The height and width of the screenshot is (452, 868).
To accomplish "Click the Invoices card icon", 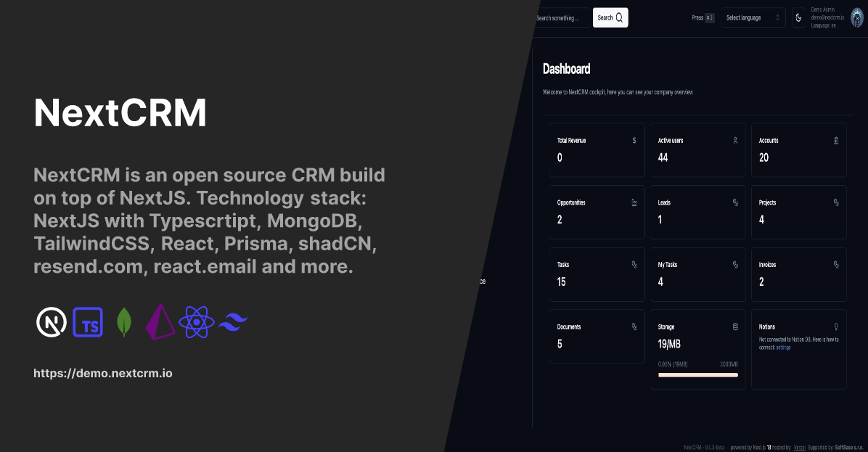I will click(836, 264).
